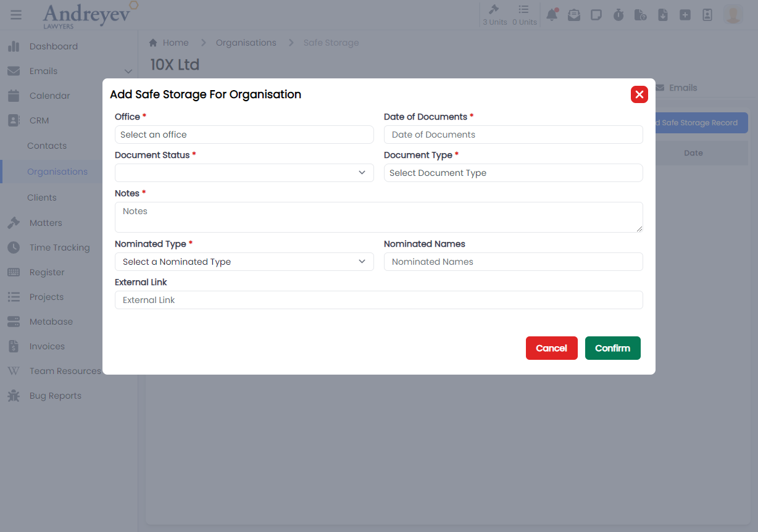This screenshot has height=532, width=758.
Task: Open Time Tracking from the sidebar
Action: [59, 247]
